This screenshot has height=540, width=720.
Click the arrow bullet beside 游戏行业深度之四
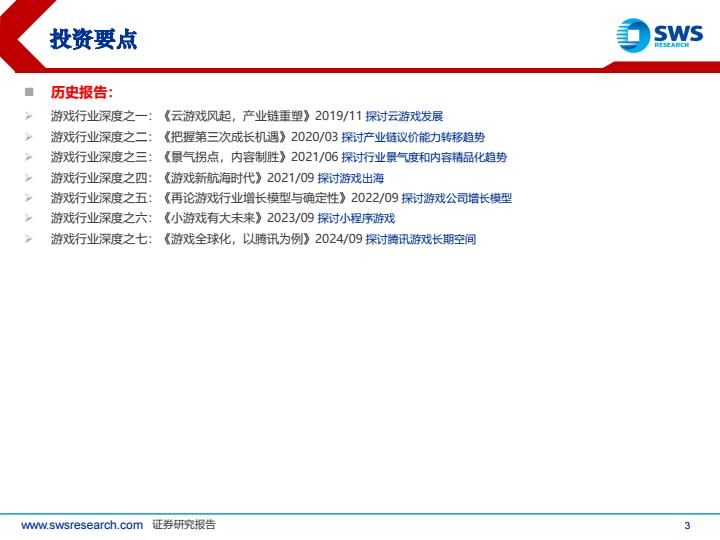[28, 178]
